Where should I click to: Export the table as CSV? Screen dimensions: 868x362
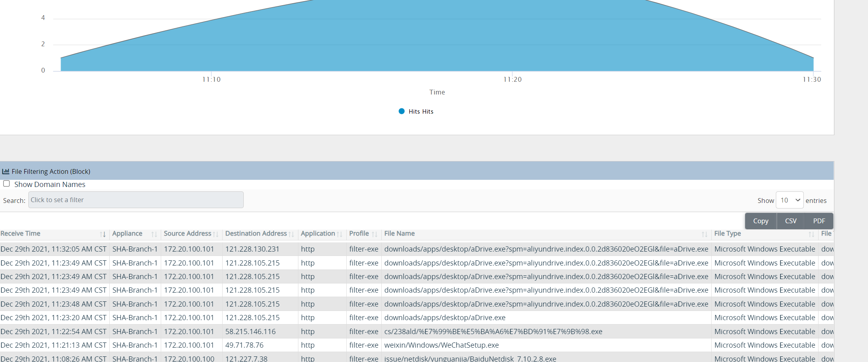791,221
